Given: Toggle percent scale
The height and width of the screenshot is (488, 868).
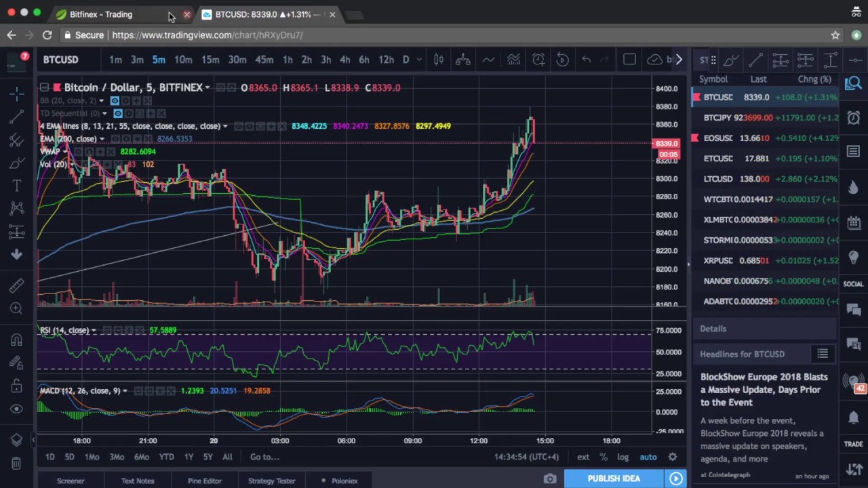Looking at the screenshot, I should click(604, 457).
